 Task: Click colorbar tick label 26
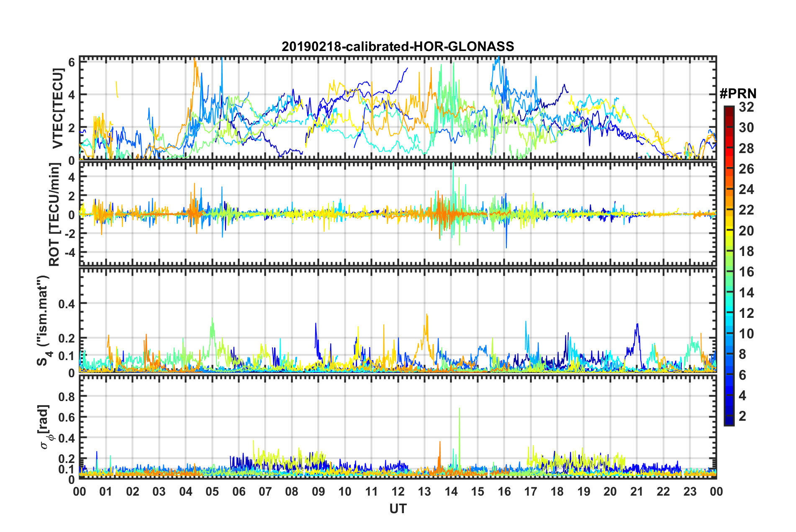click(x=746, y=169)
